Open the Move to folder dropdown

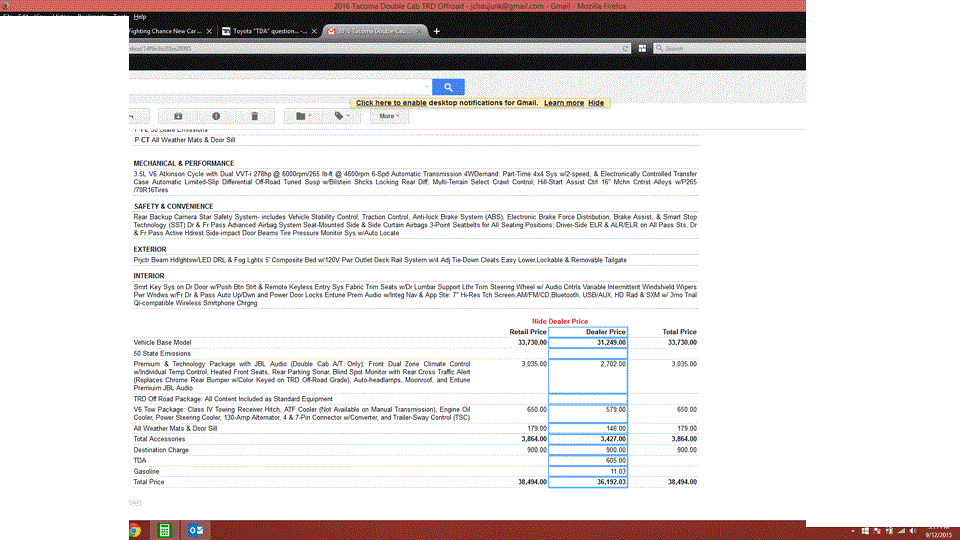[304, 116]
